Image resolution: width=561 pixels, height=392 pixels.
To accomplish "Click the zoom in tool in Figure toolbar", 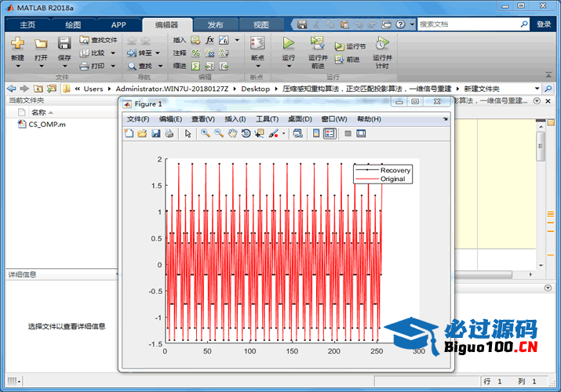I will pyautogui.click(x=205, y=133).
